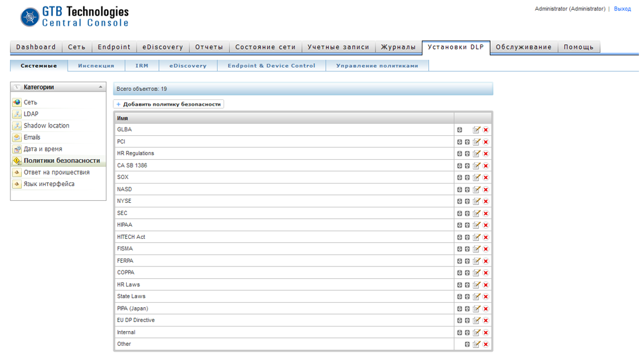
Task: Collapse the Категории panel arrow
Action: [x=100, y=87]
